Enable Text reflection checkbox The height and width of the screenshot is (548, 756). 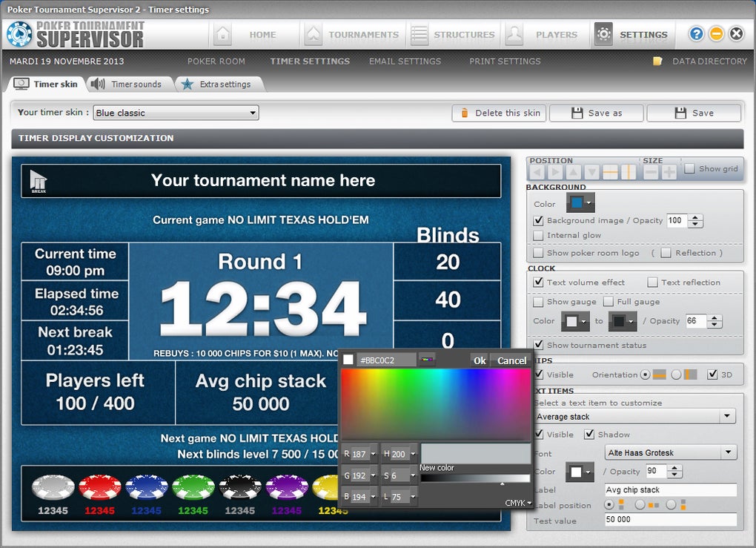(652, 283)
